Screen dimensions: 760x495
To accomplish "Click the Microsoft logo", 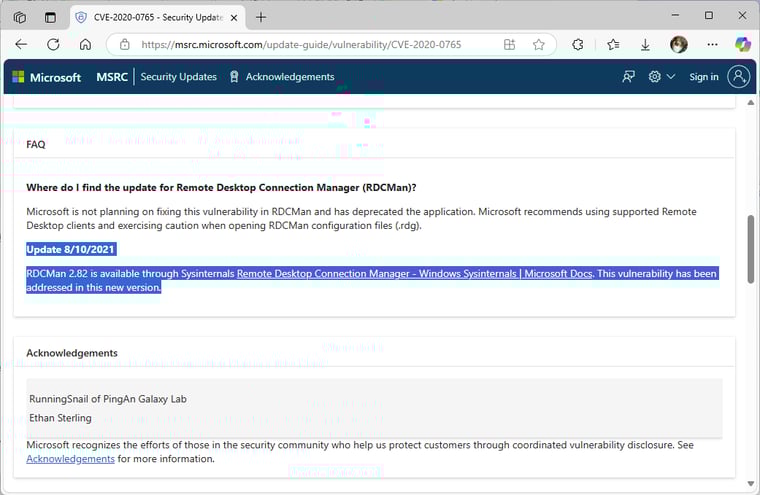I will point(47,77).
